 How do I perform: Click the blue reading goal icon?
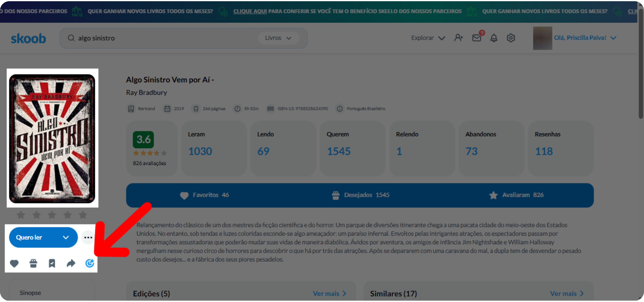(x=90, y=263)
